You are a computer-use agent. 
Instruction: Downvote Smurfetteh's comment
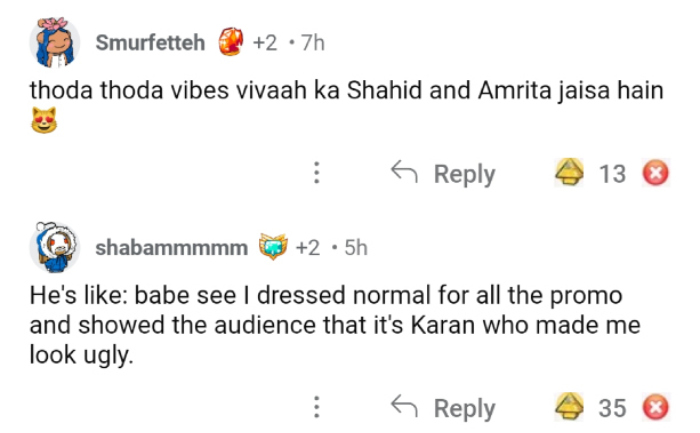pyautogui.click(x=655, y=174)
